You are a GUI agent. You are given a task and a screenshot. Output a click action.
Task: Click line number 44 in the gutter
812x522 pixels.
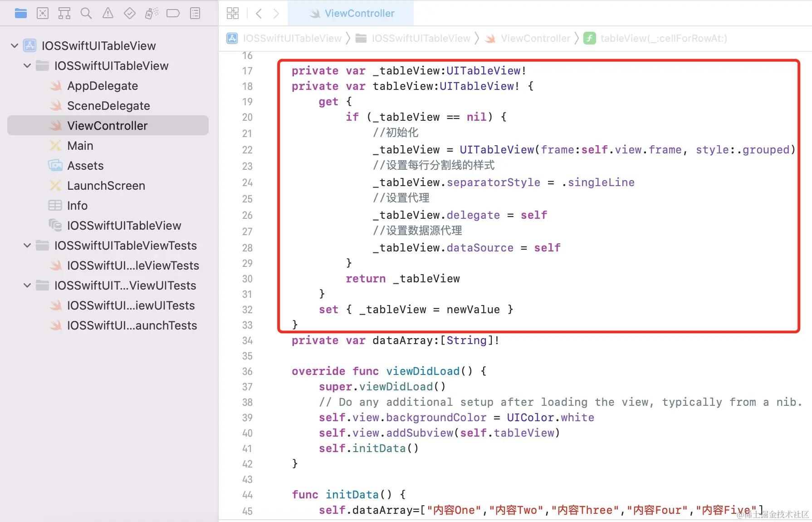click(x=247, y=495)
